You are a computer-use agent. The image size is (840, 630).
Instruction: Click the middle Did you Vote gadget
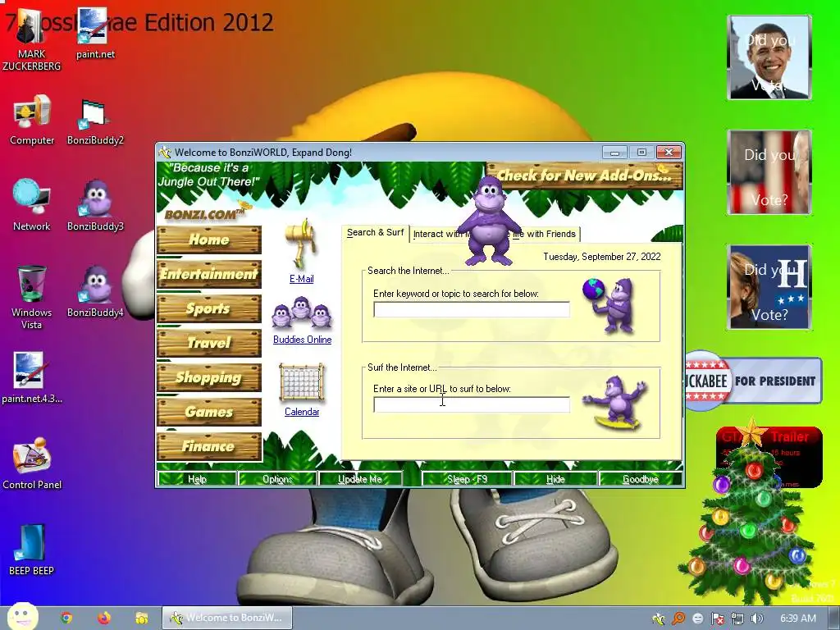pyautogui.click(x=769, y=172)
